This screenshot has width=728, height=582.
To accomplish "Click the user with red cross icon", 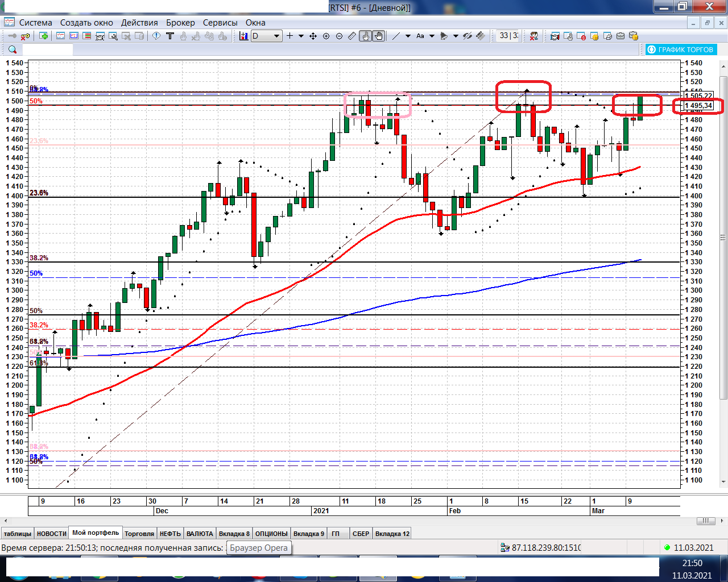I will coord(533,36).
